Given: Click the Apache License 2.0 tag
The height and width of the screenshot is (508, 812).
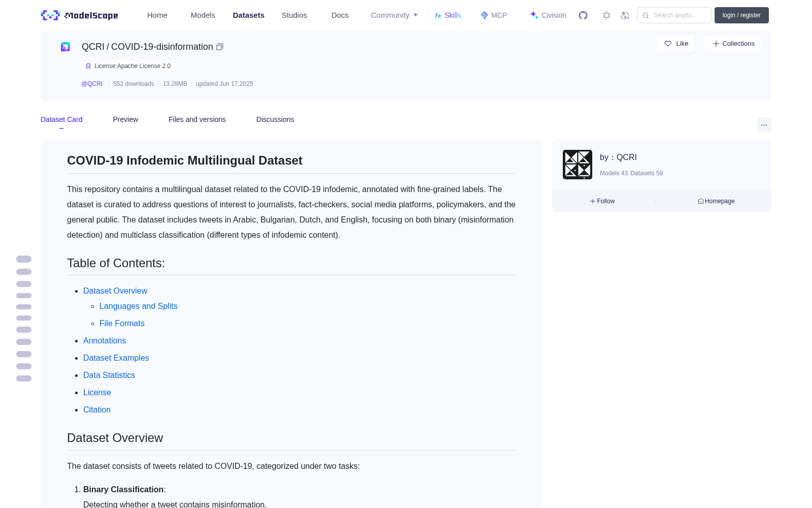Looking at the screenshot, I should click(x=127, y=66).
